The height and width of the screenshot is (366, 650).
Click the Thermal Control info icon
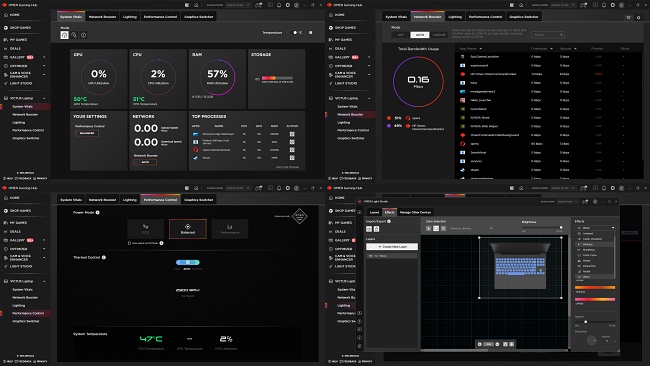[x=104, y=257]
